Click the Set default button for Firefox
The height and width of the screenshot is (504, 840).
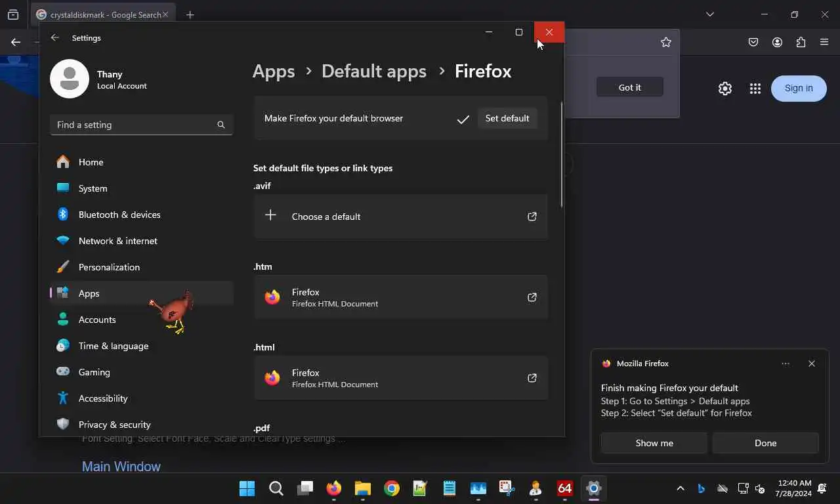click(x=507, y=118)
